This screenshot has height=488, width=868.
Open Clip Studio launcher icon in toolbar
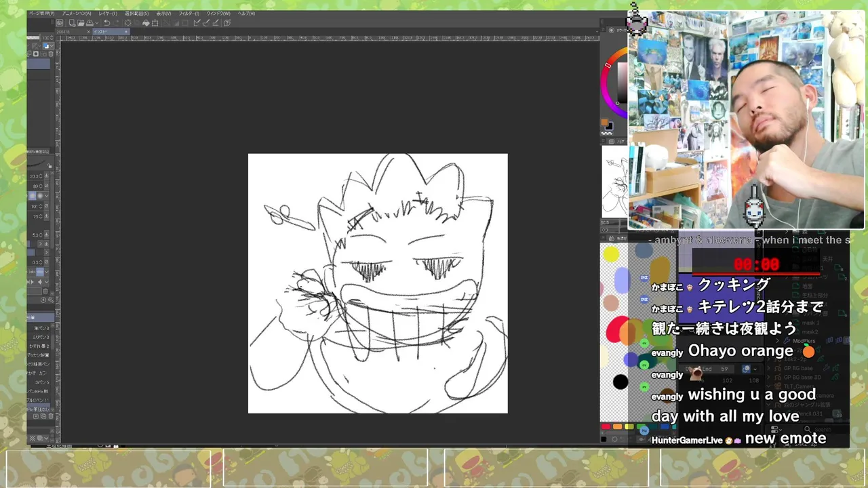tap(60, 23)
